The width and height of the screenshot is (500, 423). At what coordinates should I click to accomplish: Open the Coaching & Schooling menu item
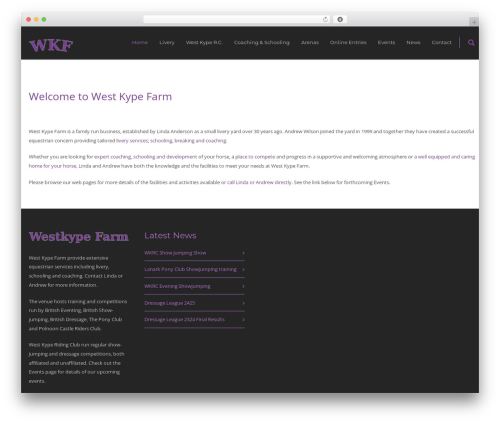pyautogui.click(x=262, y=42)
